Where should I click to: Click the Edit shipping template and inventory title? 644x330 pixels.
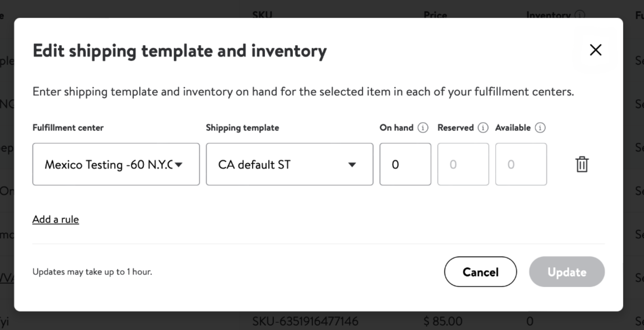tap(180, 51)
